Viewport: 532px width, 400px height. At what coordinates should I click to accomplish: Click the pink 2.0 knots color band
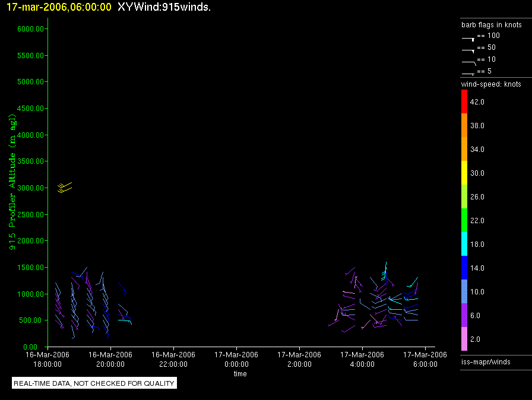pyautogui.click(x=464, y=339)
